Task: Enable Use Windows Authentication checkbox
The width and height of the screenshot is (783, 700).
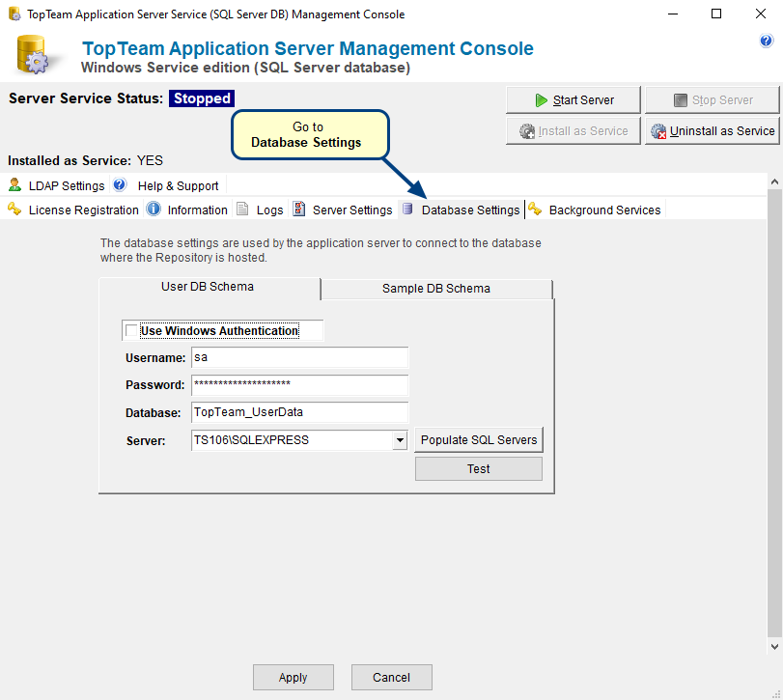Action: pyautogui.click(x=131, y=330)
